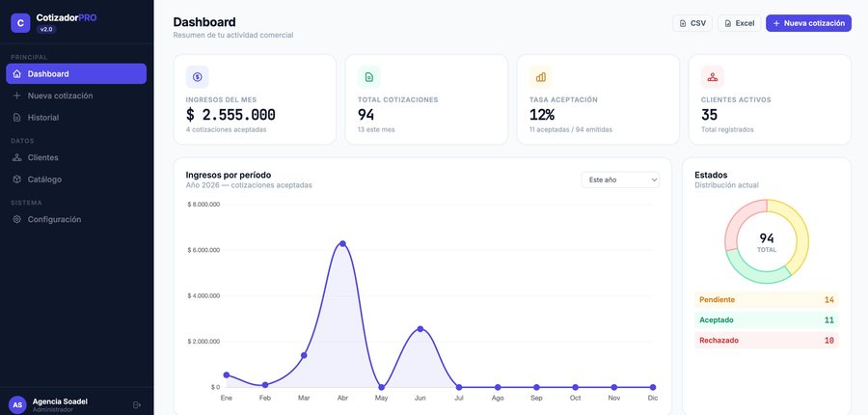The width and height of the screenshot is (868, 415).
Task: Click the document icon on Total cotizaciones card
Action: click(368, 77)
